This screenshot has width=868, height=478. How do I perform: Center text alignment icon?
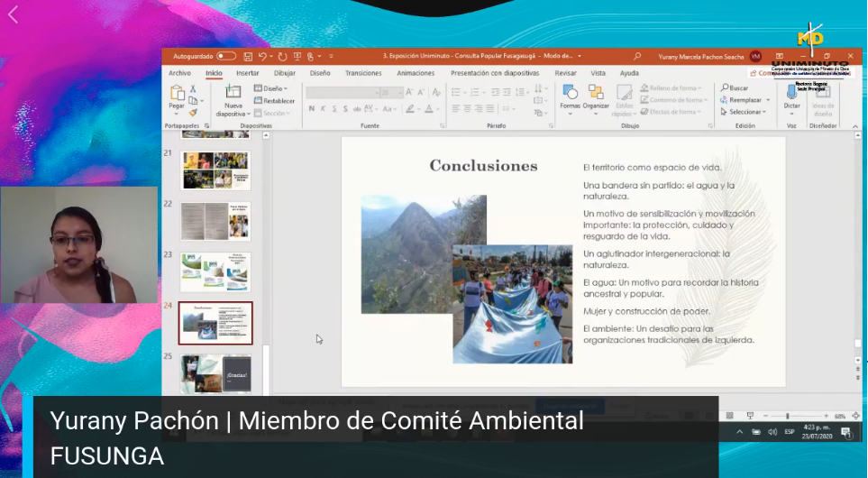tap(467, 109)
